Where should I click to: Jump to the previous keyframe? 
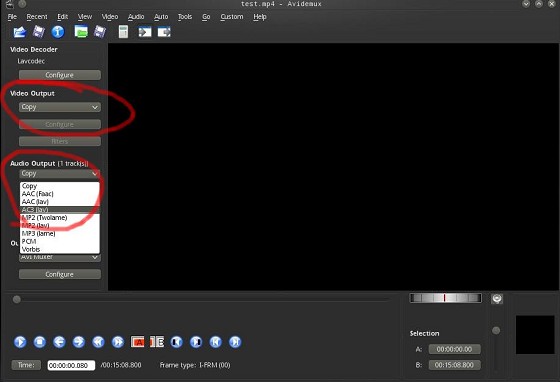coord(98,342)
